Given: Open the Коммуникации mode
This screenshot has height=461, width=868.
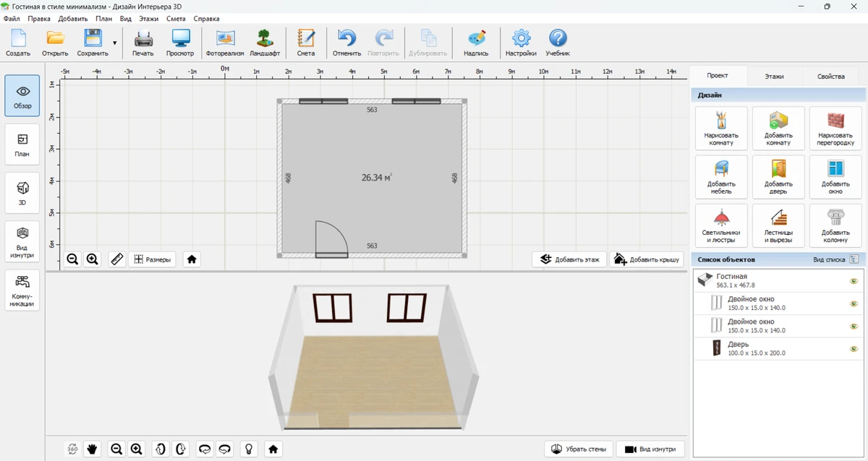Looking at the screenshot, I should point(22,290).
